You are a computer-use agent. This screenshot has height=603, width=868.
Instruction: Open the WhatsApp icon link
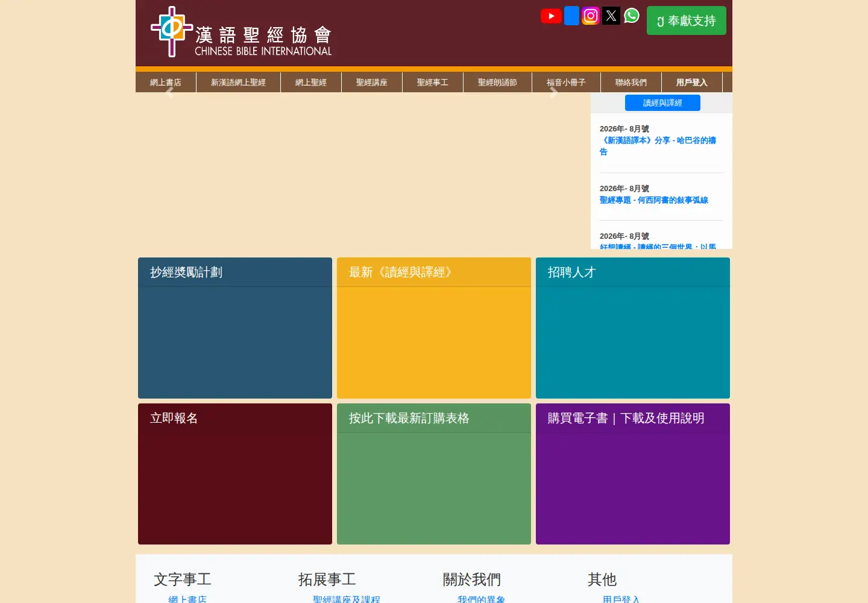[x=632, y=16]
